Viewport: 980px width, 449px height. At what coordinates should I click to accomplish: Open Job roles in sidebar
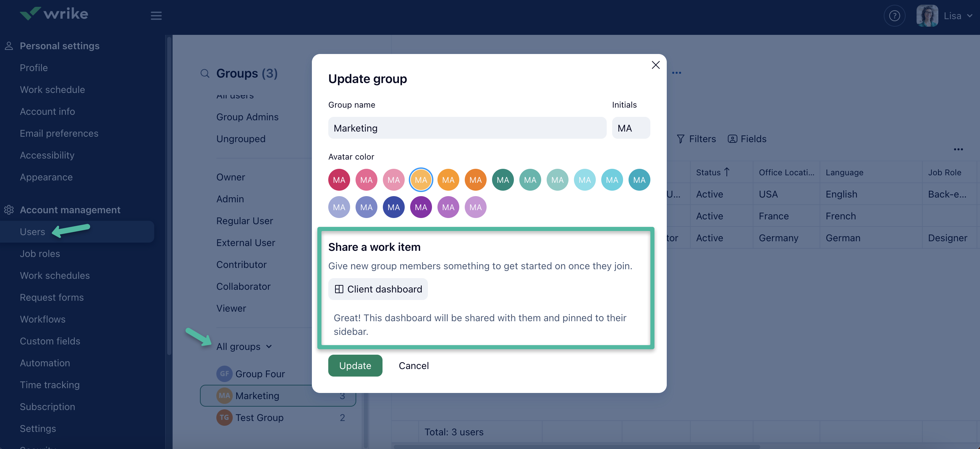pos(40,254)
